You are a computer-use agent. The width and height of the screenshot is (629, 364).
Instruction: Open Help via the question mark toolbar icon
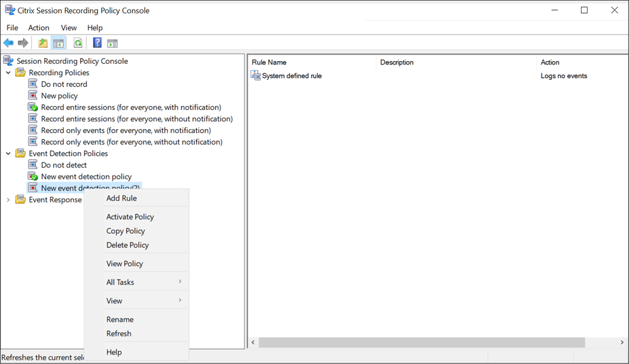click(97, 43)
